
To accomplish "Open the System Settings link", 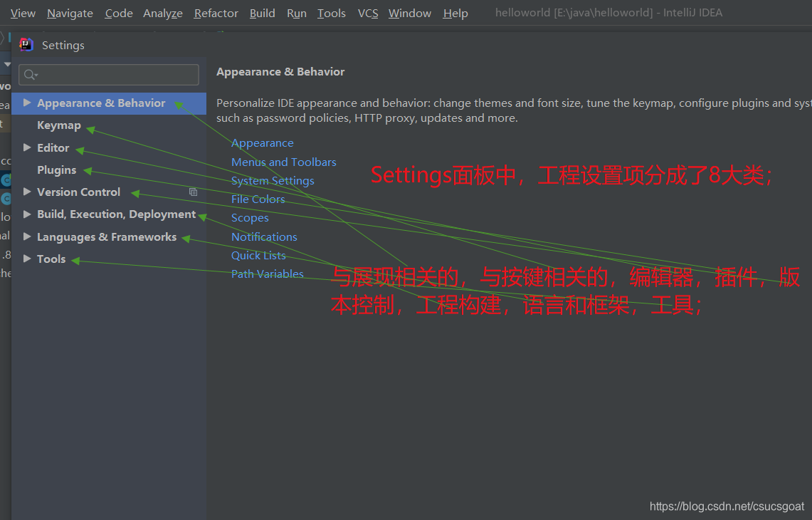I will pyautogui.click(x=273, y=180).
